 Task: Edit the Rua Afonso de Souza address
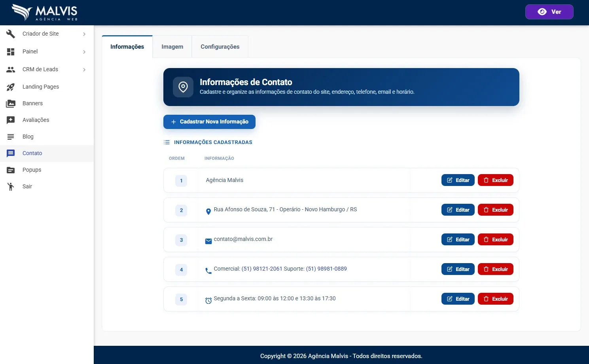[458, 210]
